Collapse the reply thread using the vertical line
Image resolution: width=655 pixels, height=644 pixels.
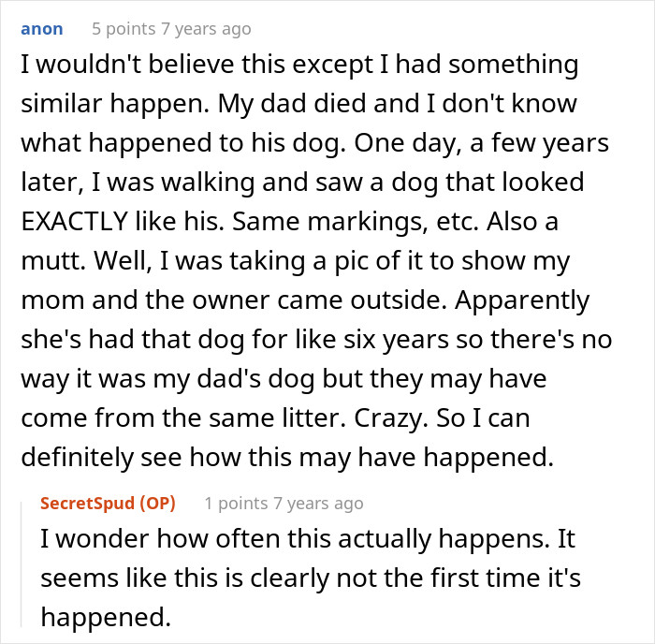(22, 564)
